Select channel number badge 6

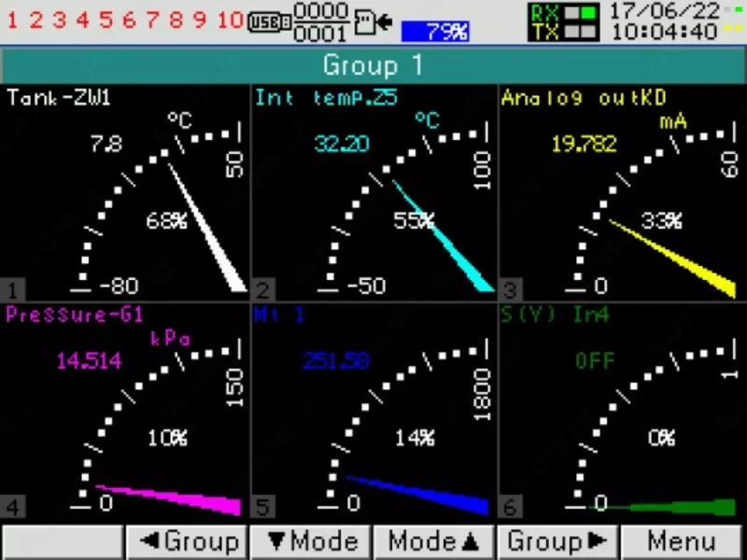(509, 509)
